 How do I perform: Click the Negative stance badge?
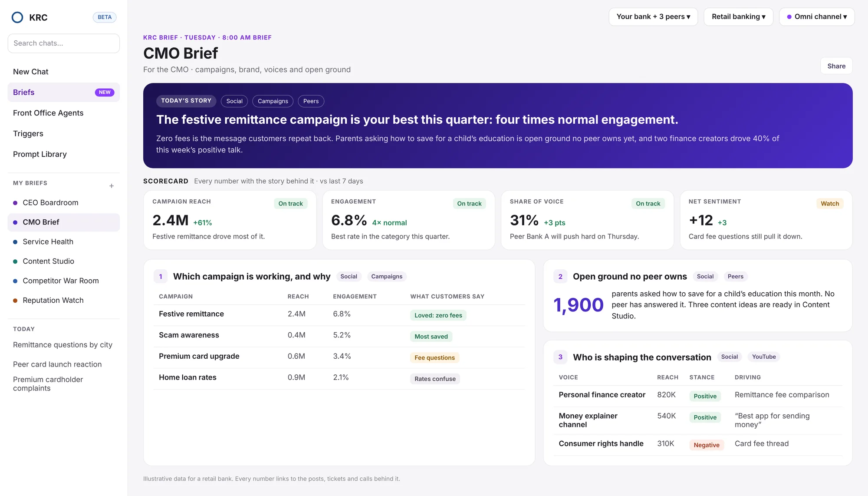[x=707, y=445]
